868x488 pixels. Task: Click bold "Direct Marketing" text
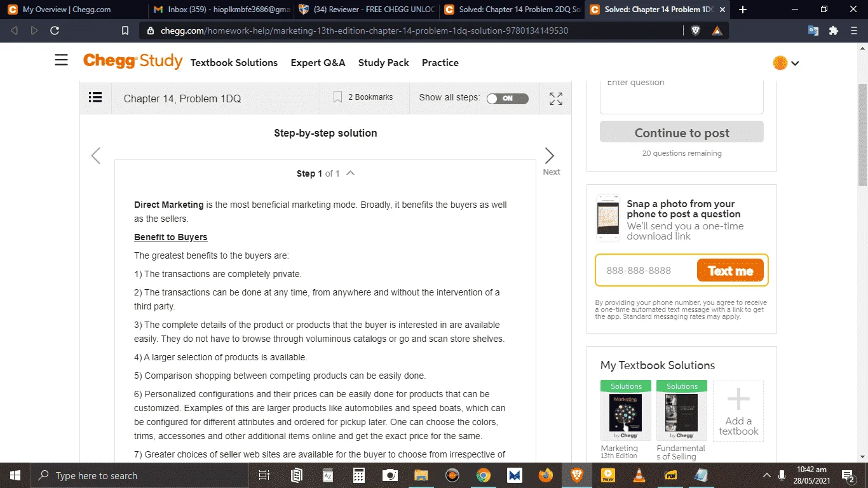point(169,205)
